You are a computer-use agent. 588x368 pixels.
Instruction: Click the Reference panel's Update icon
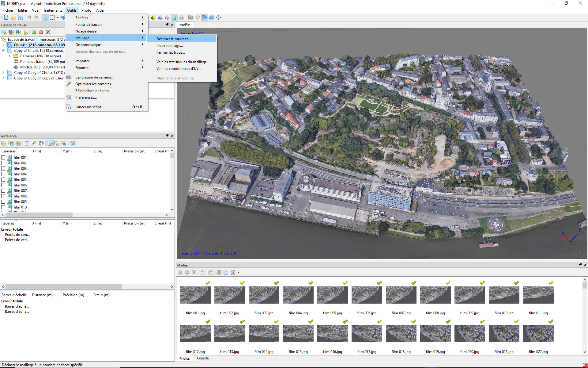(41, 143)
